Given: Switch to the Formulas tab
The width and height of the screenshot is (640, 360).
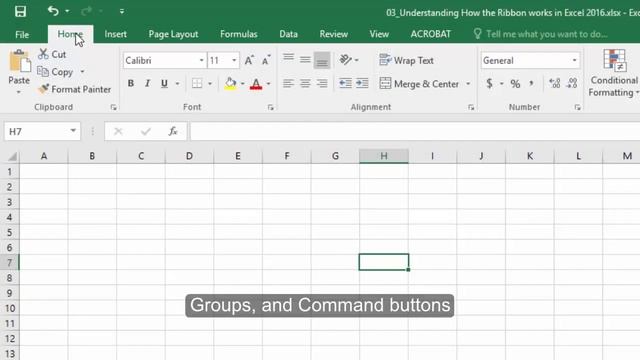Looking at the screenshot, I should (239, 34).
